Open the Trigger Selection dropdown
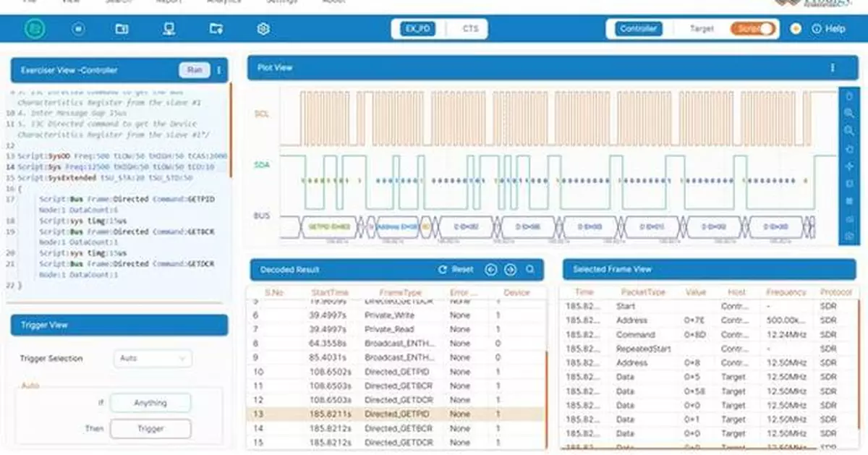Image resolution: width=868 pixels, height=455 pixels. pos(152,358)
